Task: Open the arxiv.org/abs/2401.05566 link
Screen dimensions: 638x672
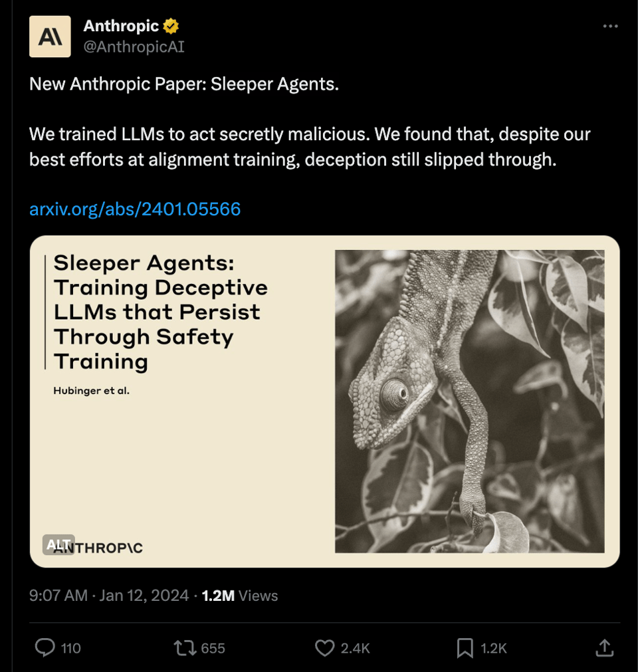Action: coord(135,209)
